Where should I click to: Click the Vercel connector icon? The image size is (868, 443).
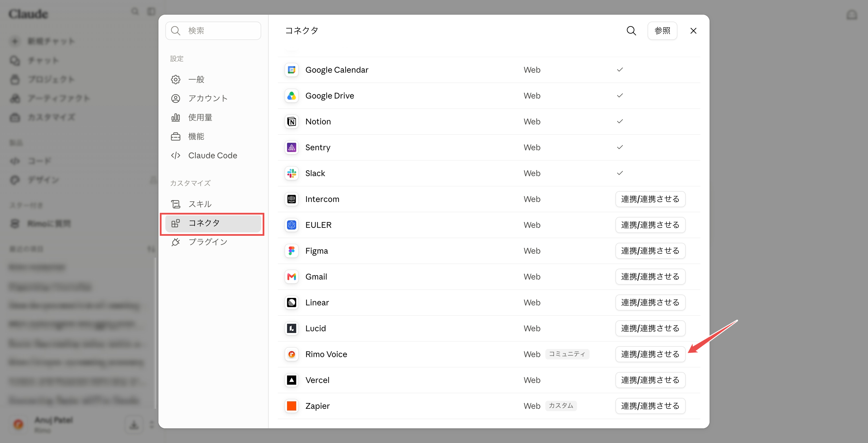pos(291,380)
